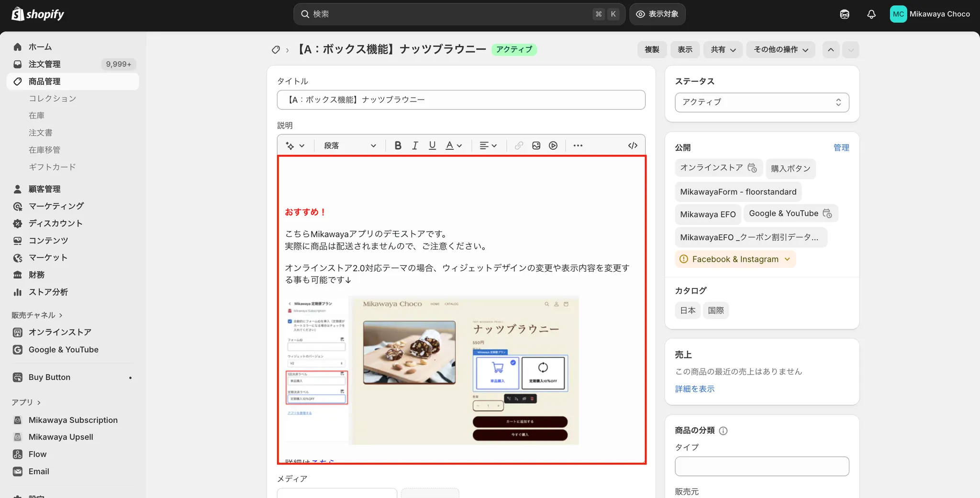
Task: Click the MC account avatar
Action: tap(898, 14)
